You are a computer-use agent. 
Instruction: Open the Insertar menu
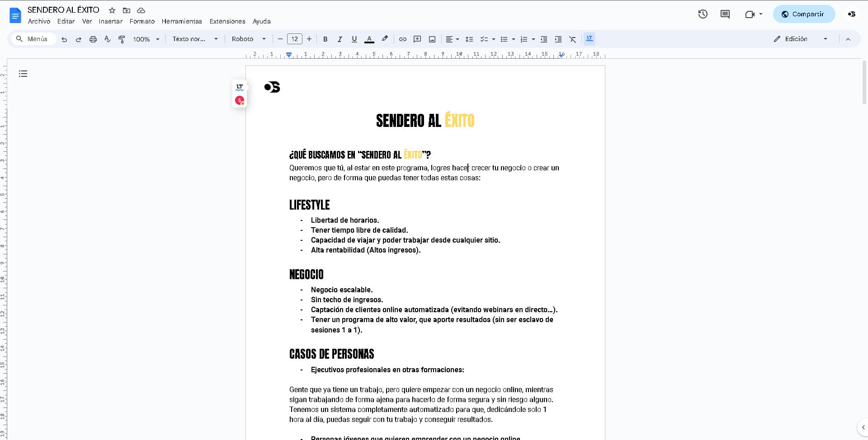111,21
